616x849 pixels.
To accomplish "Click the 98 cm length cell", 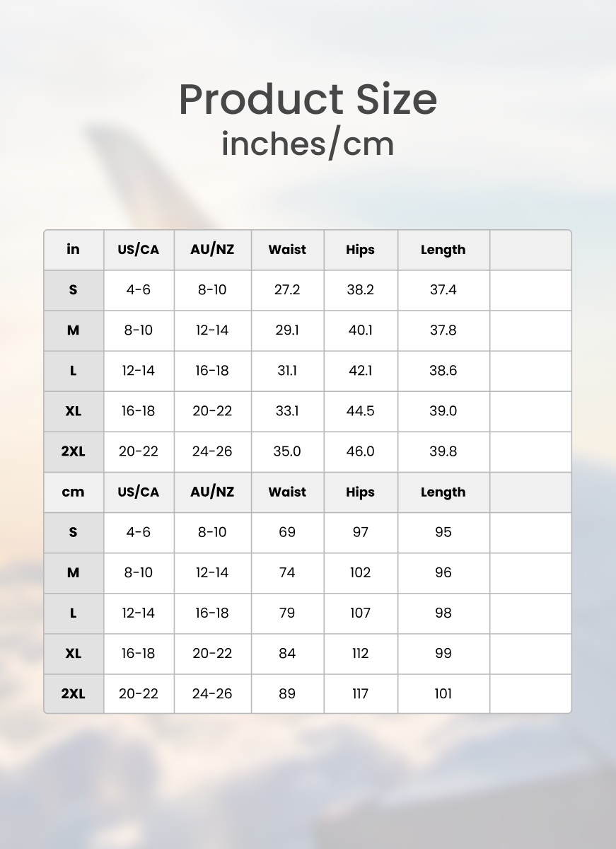I will click(443, 613).
